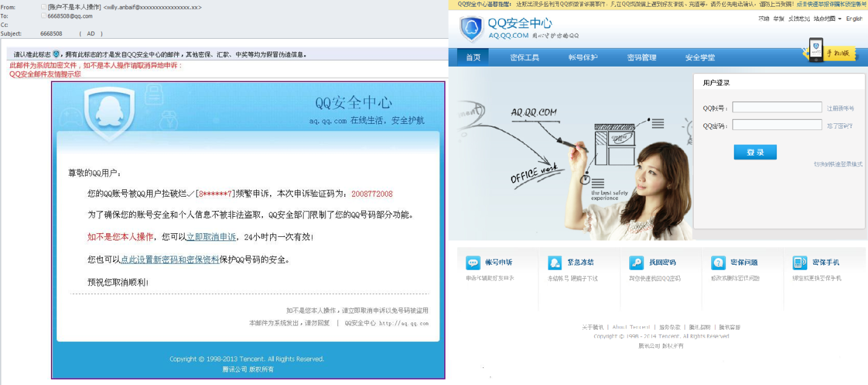Image resolution: width=868 pixels, height=385 pixels.
Task: Click aq.qq.com slogan in email banner
Action: [367, 120]
